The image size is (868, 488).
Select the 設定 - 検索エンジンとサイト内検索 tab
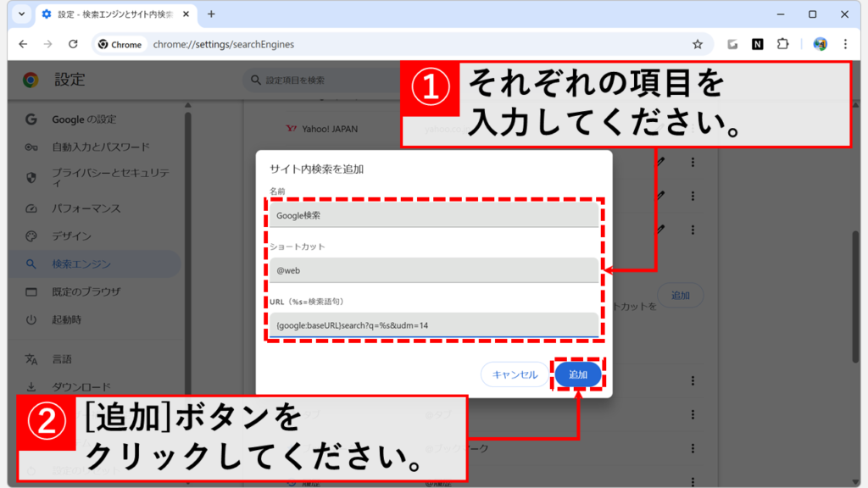pyautogui.click(x=115, y=14)
